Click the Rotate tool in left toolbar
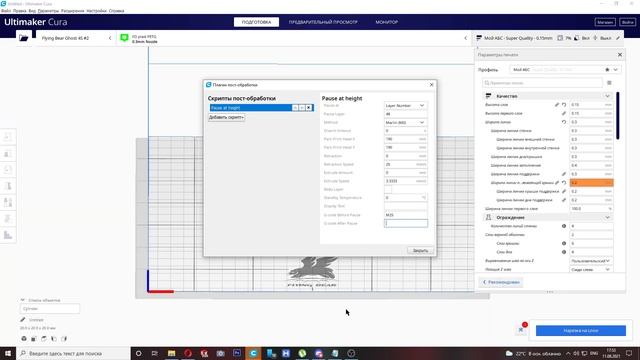640x360 pixels. 7,170
